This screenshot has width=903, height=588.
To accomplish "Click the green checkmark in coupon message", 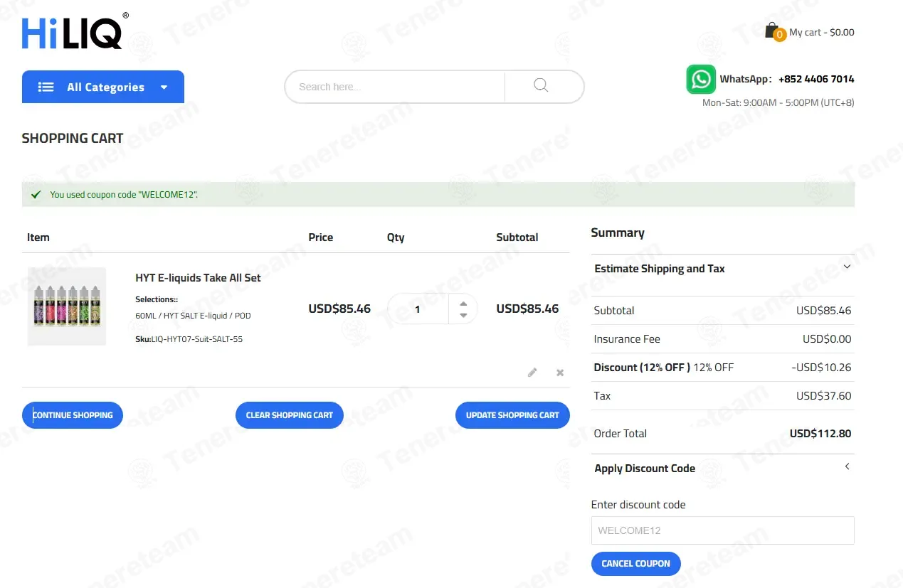I will pos(36,194).
